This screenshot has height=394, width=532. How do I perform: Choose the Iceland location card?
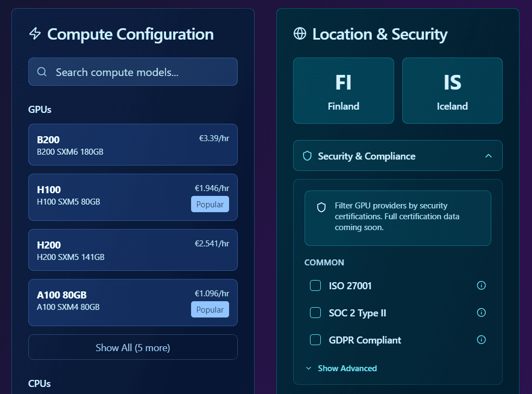point(452,91)
